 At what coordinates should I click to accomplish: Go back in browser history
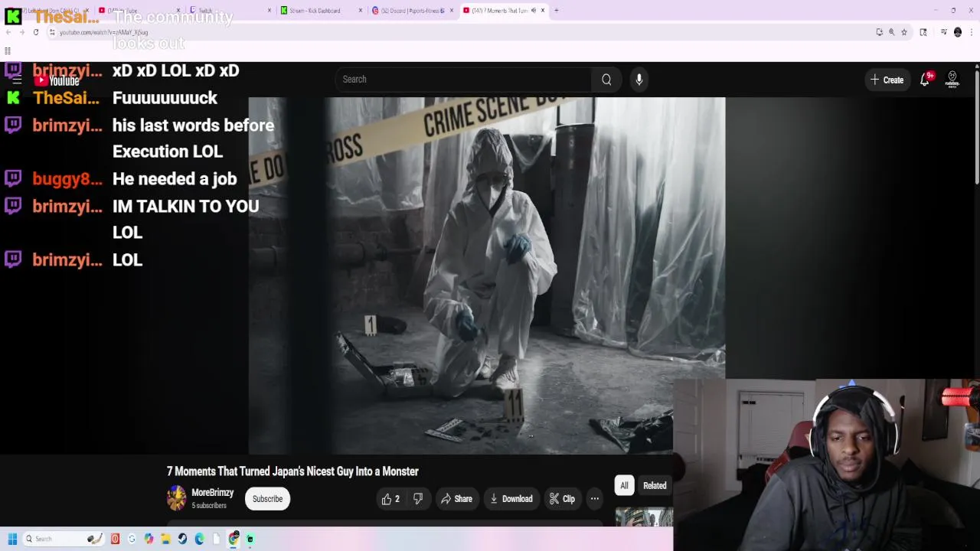pyautogui.click(x=8, y=32)
